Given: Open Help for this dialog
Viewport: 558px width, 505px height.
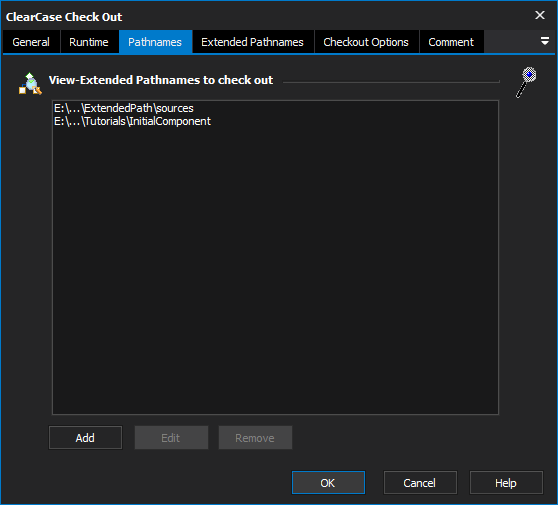Looking at the screenshot, I should point(506,483).
